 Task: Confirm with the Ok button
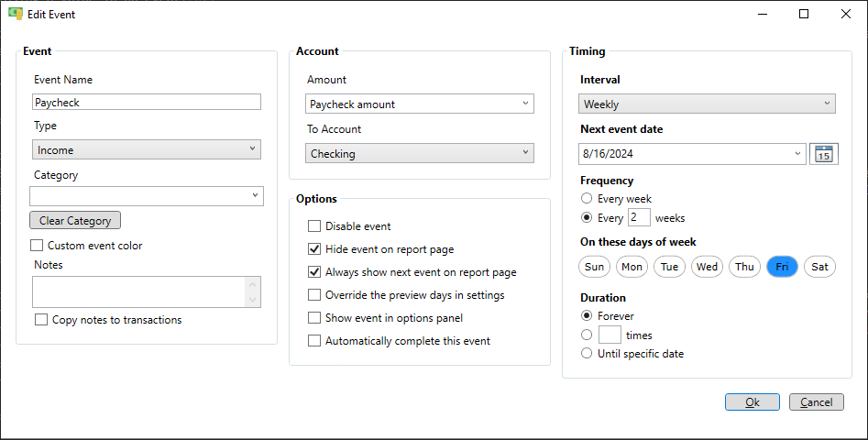pyautogui.click(x=753, y=402)
